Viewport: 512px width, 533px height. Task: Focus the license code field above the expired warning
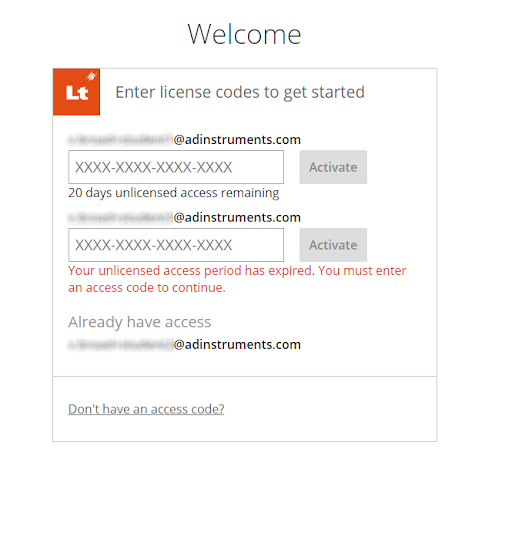pyautogui.click(x=176, y=245)
